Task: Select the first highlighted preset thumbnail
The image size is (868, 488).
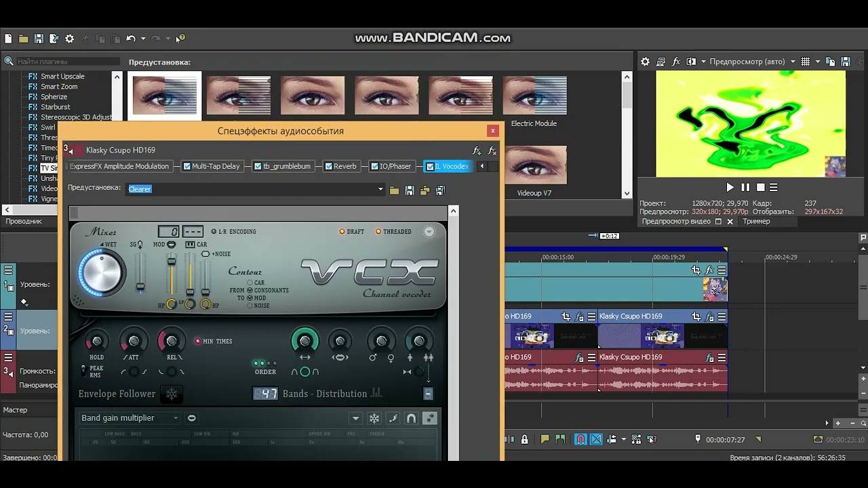Action: (x=165, y=96)
